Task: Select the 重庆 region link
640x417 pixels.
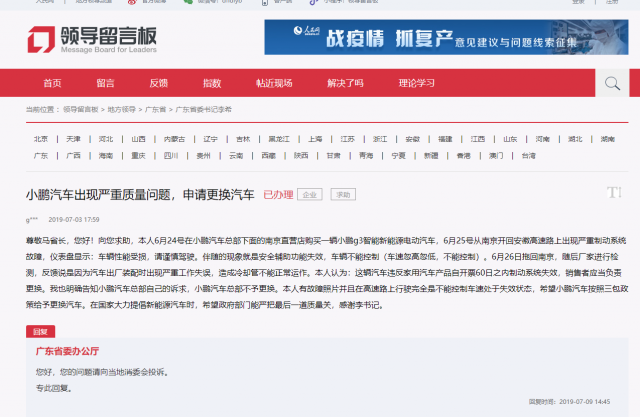Action: tap(138, 155)
